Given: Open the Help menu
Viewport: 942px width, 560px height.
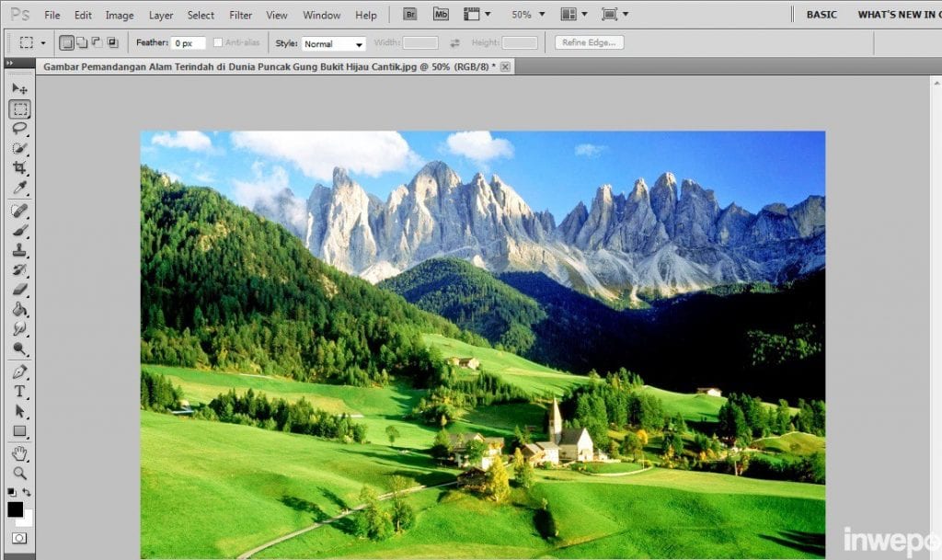Looking at the screenshot, I should [365, 15].
